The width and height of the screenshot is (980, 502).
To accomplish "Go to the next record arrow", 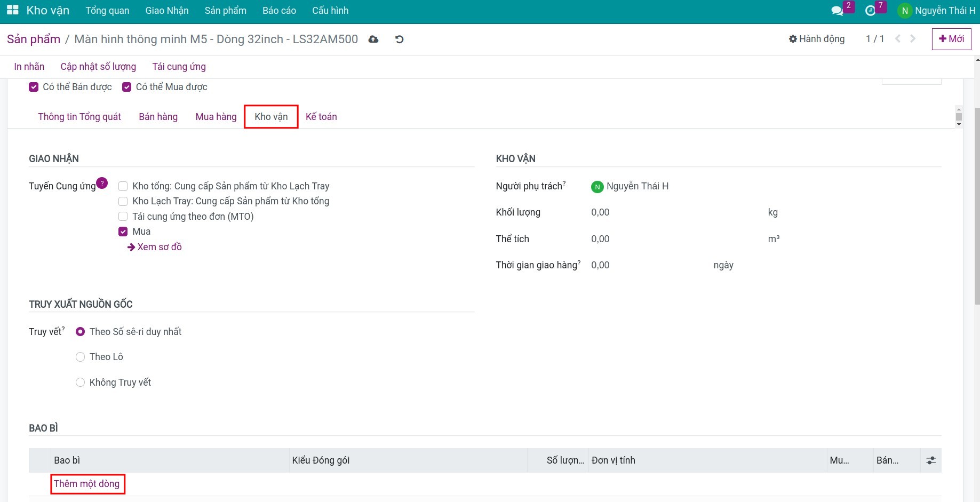I will [913, 39].
